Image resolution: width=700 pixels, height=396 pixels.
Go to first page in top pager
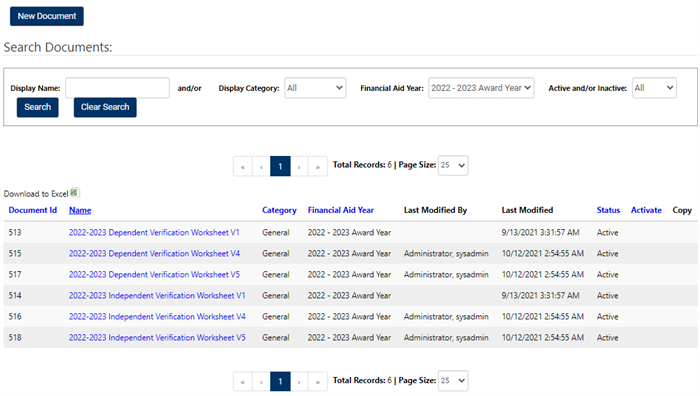point(243,167)
